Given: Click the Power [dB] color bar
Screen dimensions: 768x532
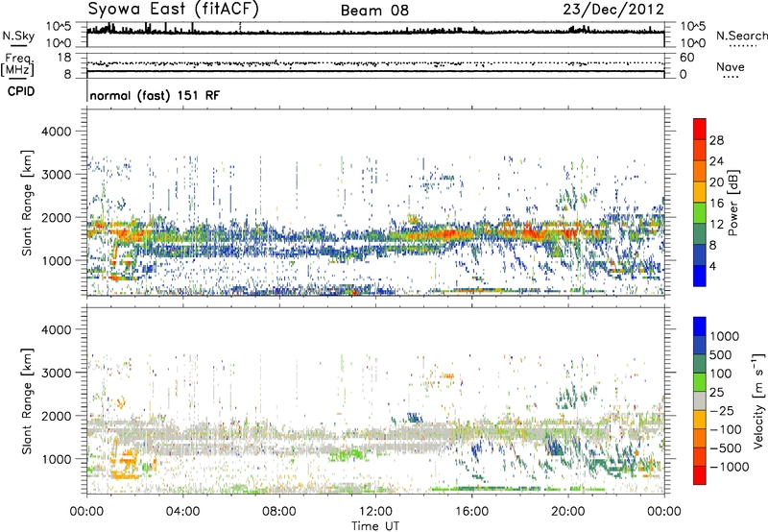Looking at the screenshot, I should (x=700, y=203).
